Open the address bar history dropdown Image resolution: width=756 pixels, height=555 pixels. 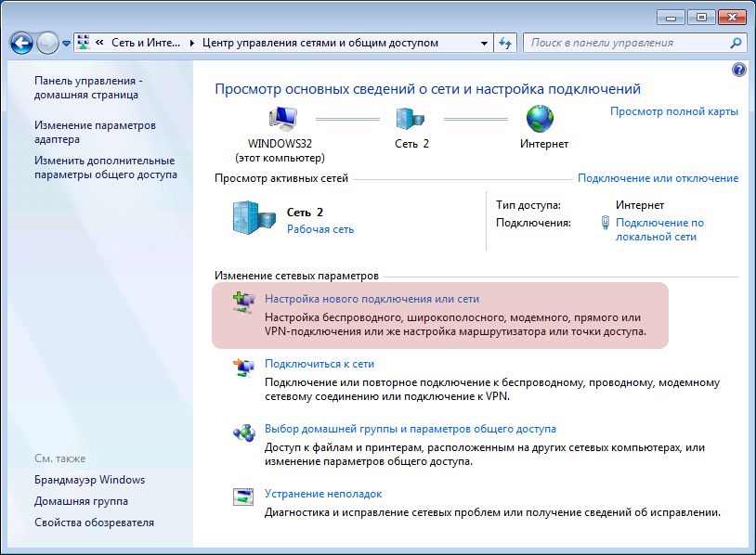(484, 43)
